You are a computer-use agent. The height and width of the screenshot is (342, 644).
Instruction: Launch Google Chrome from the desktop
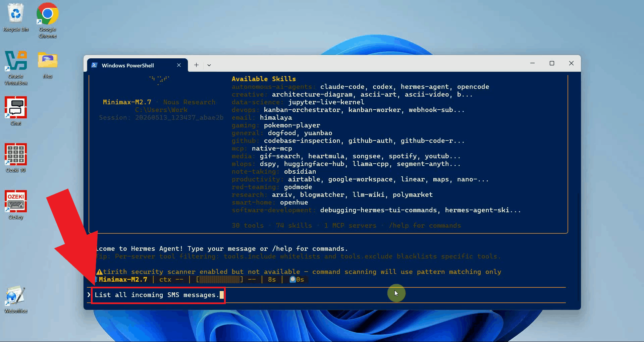[48, 20]
